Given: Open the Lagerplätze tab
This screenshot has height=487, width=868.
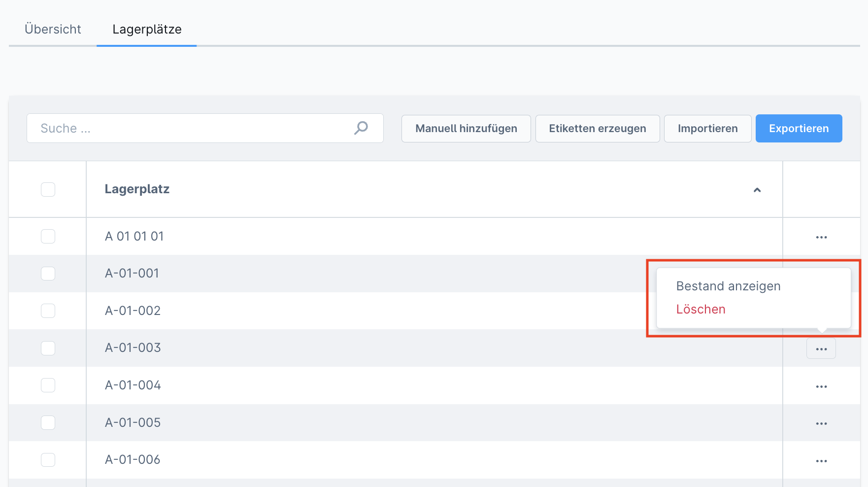Looking at the screenshot, I should click(x=147, y=29).
